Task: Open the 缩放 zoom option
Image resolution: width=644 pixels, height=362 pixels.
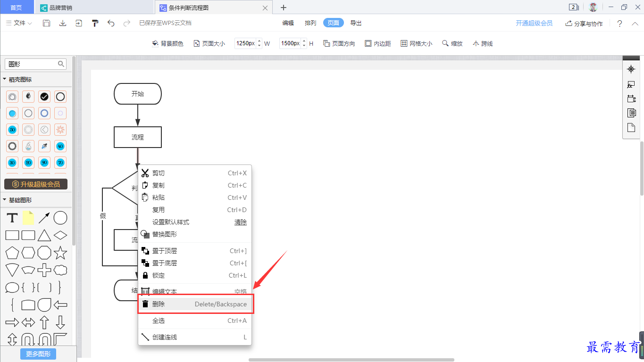Action: pos(452,43)
